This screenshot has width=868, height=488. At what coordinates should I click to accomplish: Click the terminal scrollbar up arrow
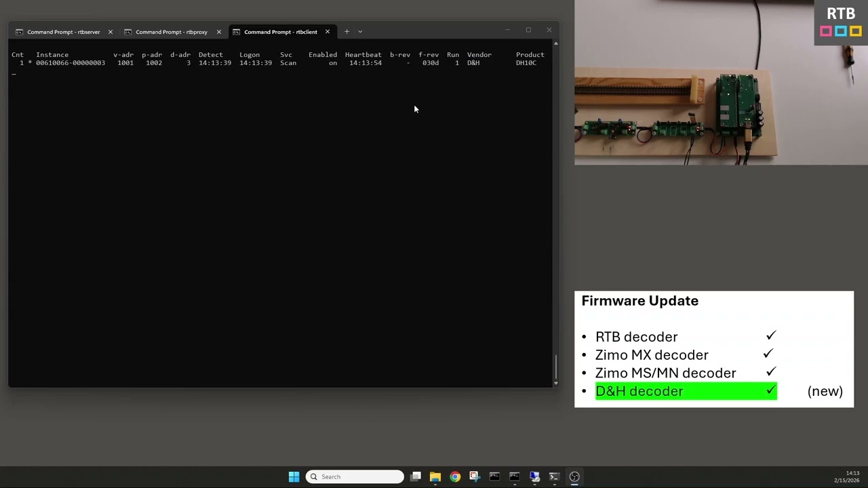click(x=556, y=43)
